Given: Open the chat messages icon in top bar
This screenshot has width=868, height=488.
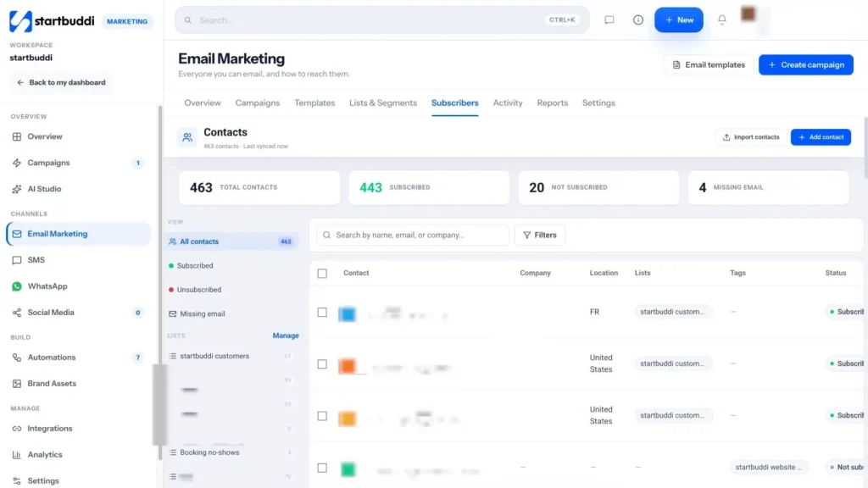Looking at the screenshot, I should (x=609, y=20).
